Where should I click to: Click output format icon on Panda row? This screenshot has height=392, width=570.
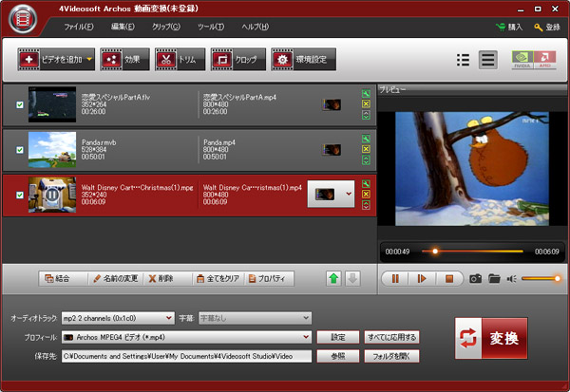(332, 150)
